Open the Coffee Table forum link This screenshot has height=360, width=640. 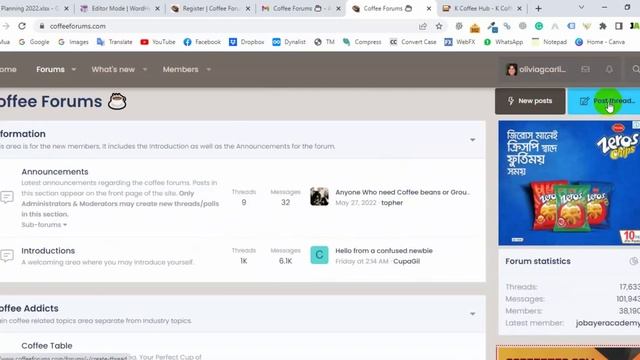pos(47,346)
